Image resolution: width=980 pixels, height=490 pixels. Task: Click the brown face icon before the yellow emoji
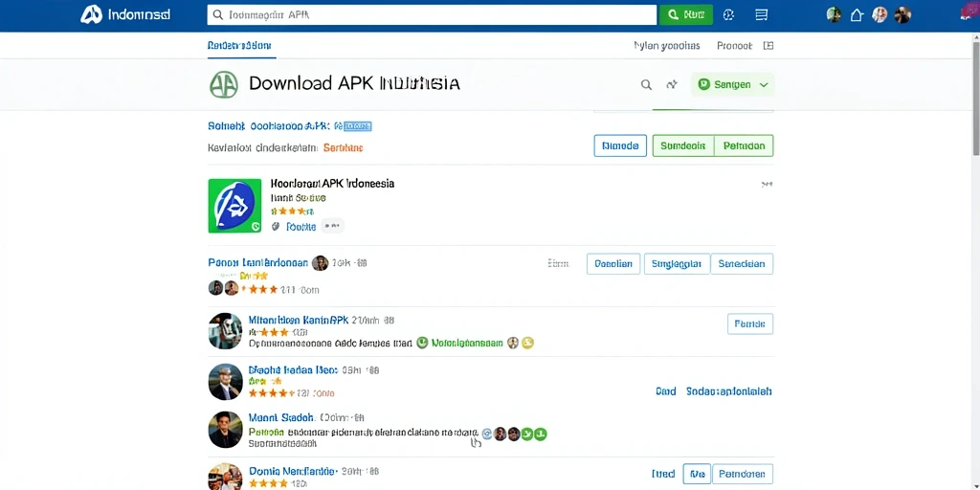[x=513, y=343]
